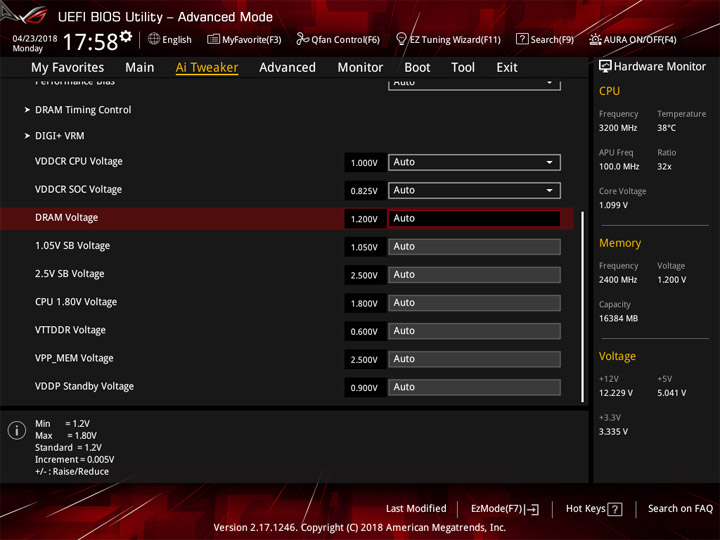Click the Search(F9) question mark icon

(522, 39)
